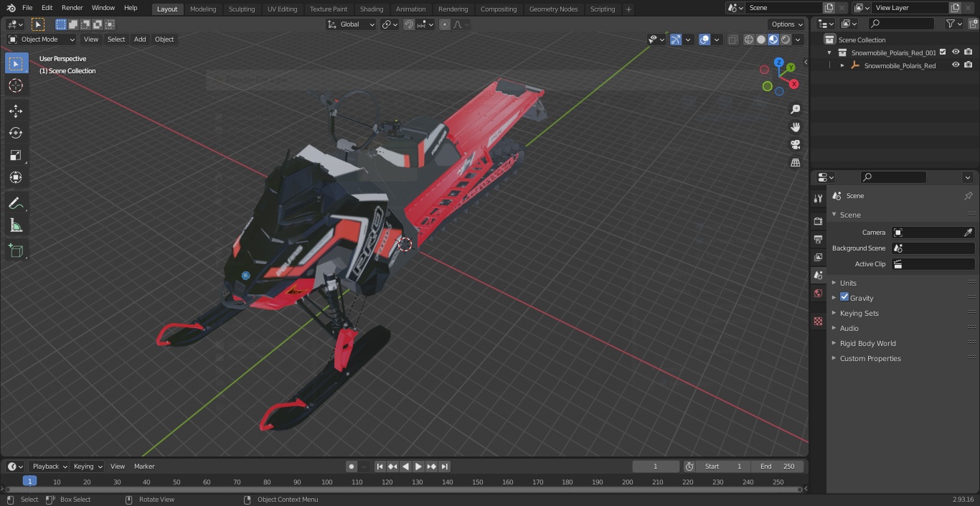The height and width of the screenshot is (506, 980).
Task: Toggle the Gravity checkbox
Action: click(844, 297)
